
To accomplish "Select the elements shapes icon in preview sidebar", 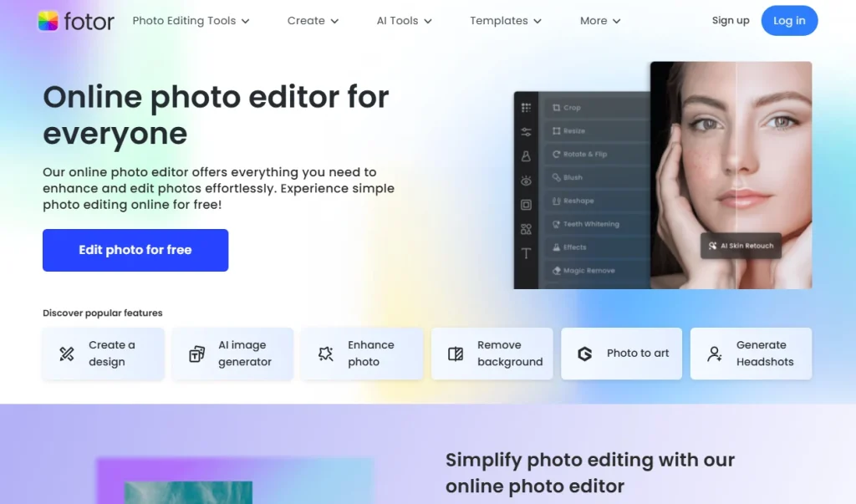I will tap(526, 229).
